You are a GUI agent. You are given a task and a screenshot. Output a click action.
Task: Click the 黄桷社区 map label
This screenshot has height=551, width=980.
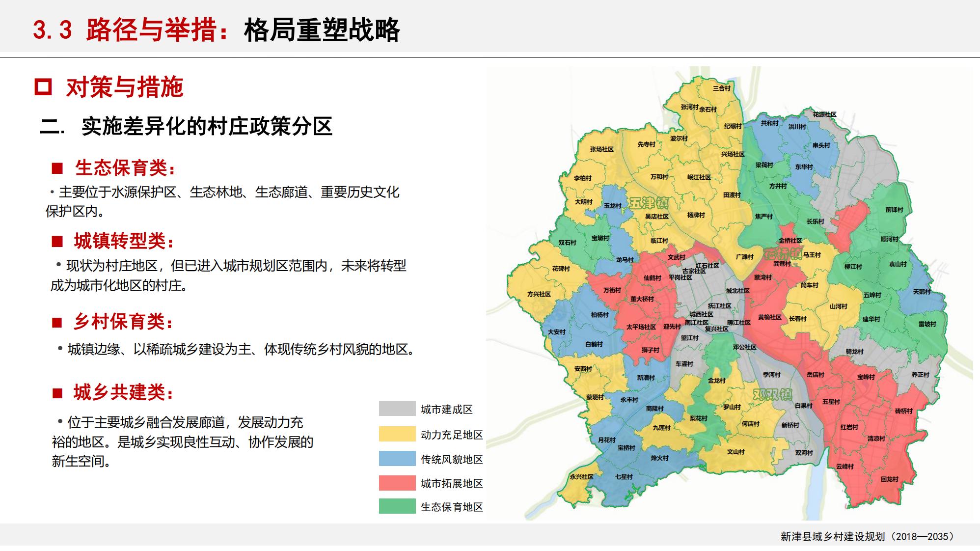pyautogui.click(x=770, y=317)
